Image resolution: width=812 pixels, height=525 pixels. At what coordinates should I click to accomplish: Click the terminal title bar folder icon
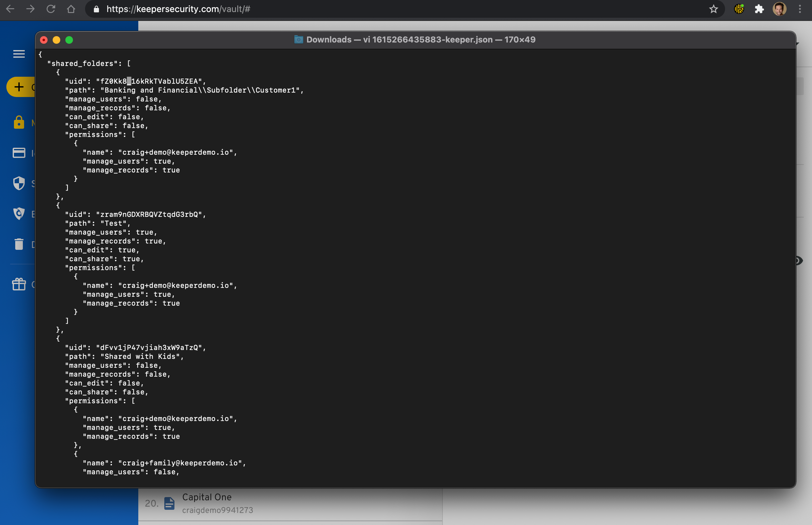coord(298,40)
